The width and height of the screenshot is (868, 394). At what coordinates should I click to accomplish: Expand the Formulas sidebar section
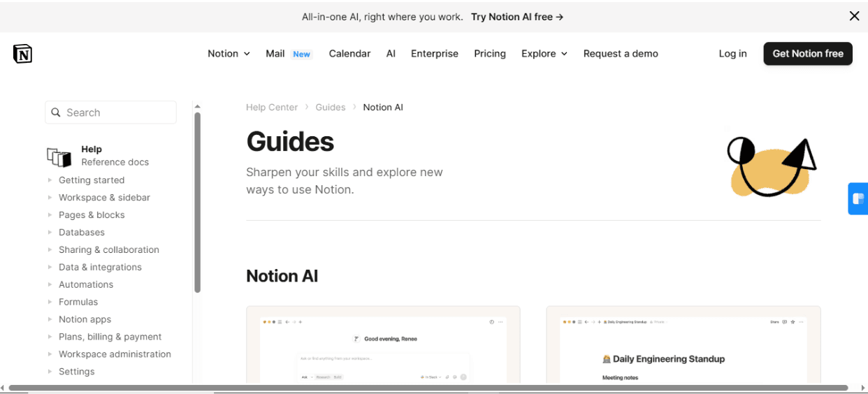coord(50,302)
